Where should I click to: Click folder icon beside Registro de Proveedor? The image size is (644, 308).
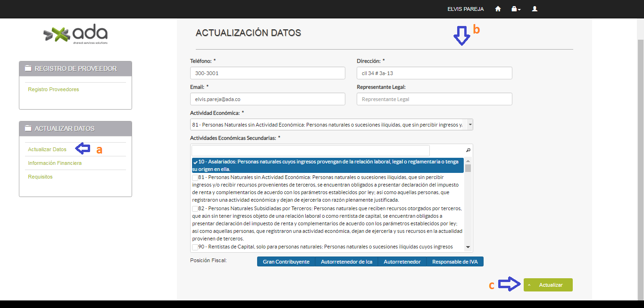28,69
